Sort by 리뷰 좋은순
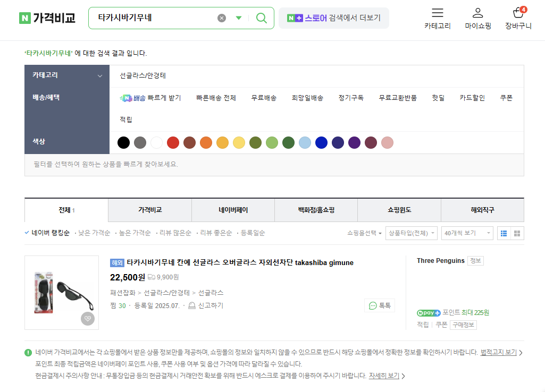The image size is (545, 392). pyautogui.click(x=216, y=233)
